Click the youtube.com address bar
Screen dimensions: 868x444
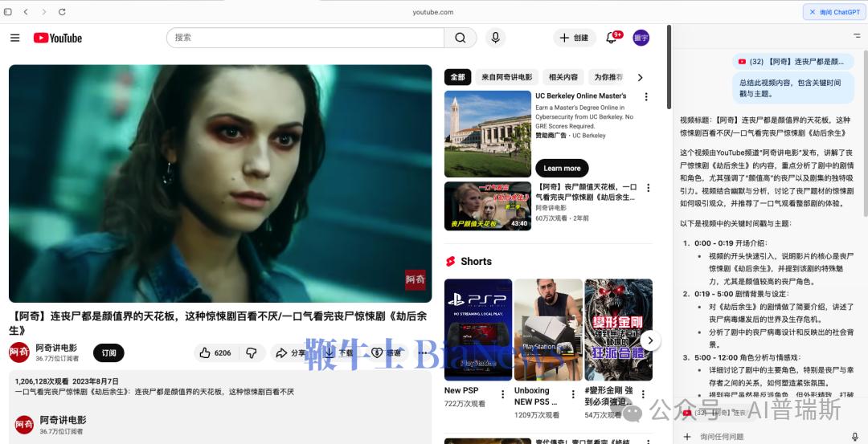[433, 11]
